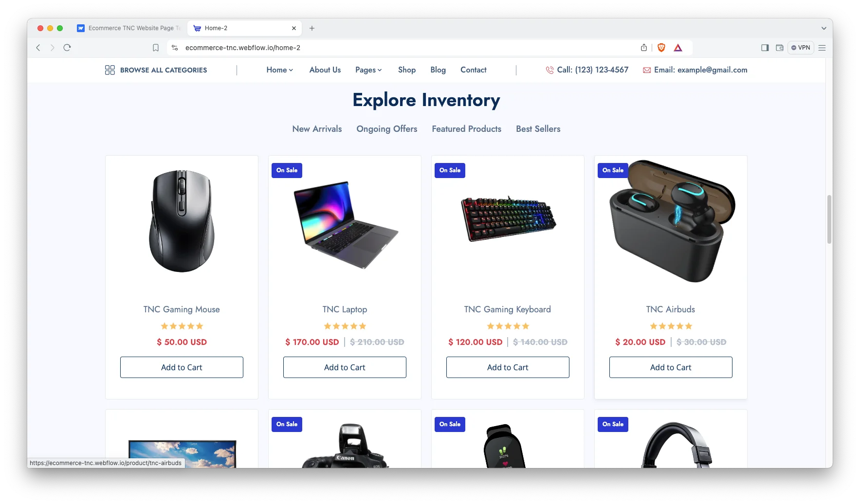Click the Browse All Categories grid icon
860x504 pixels.
(x=110, y=70)
